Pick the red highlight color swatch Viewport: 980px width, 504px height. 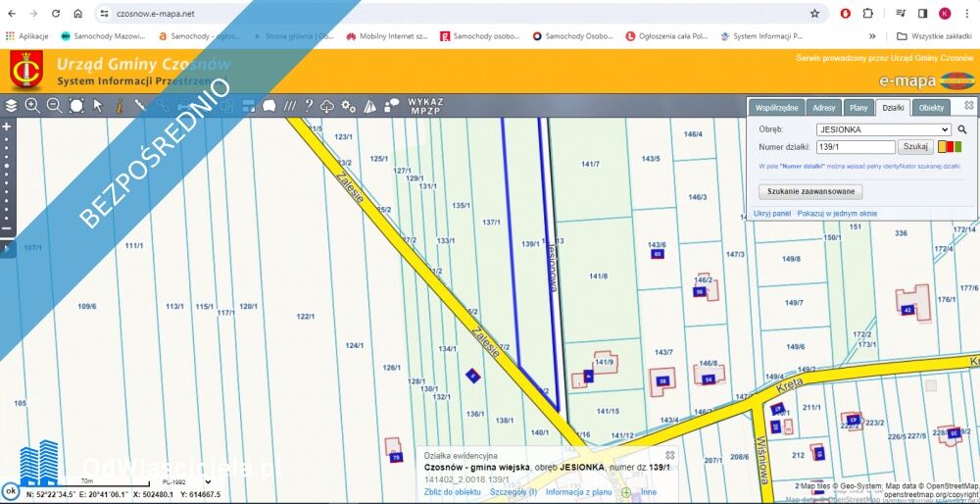tap(950, 147)
